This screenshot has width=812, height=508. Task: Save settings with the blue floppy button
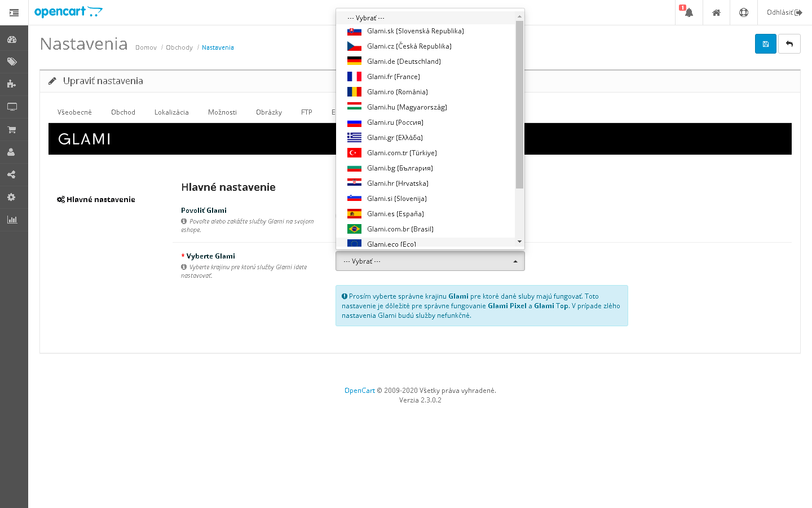pos(766,44)
